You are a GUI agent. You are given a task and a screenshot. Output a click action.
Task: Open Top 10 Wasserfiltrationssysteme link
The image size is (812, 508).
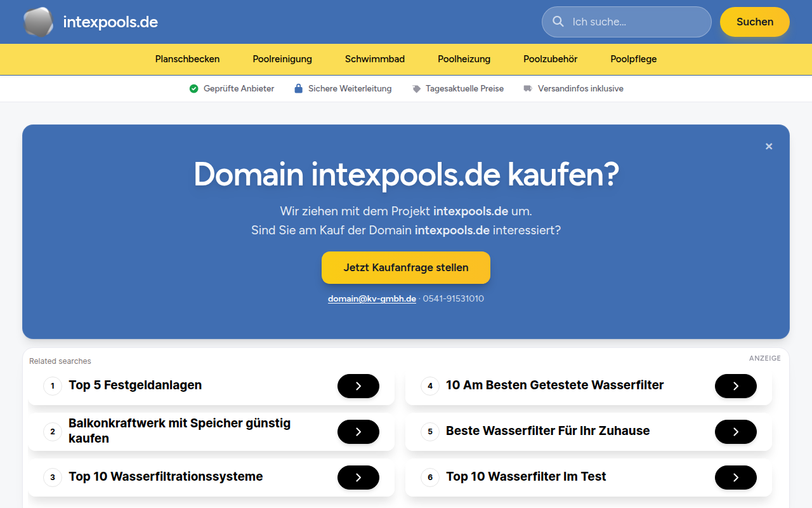click(166, 477)
